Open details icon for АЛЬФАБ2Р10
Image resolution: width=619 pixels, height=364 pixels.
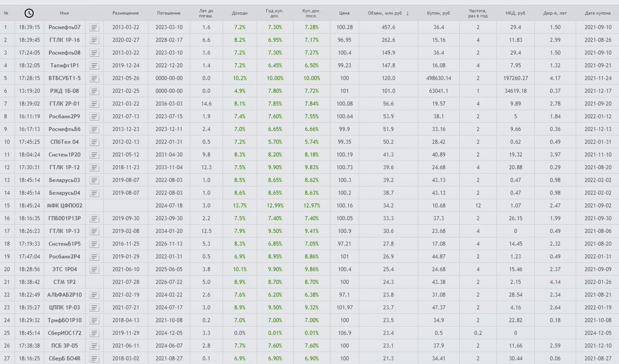94,294
